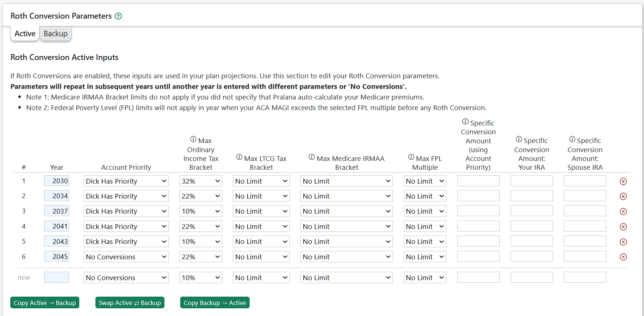Click info icon for Specific Conversion Amount Spouse IRA
The width and height of the screenshot is (644, 316).
572,139
